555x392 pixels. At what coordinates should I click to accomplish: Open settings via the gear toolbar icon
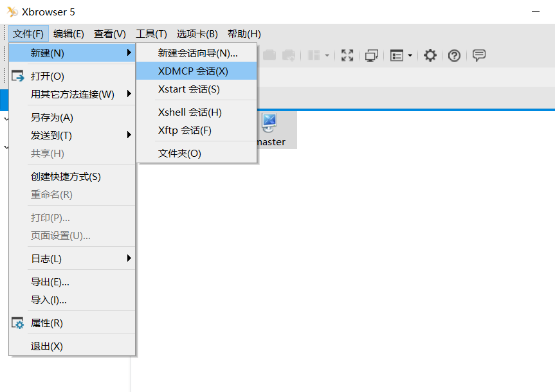[430, 55]
